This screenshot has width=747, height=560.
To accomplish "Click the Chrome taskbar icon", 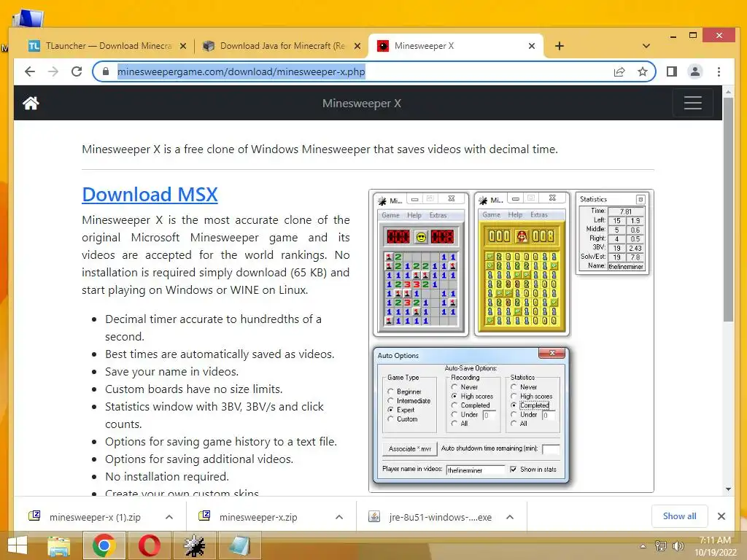I will (104, 545).
